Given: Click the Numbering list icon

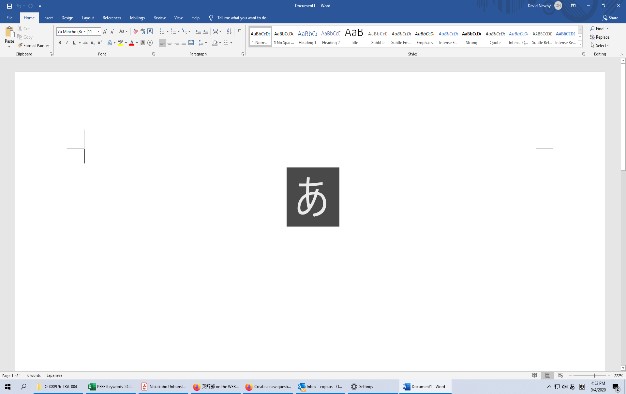Looking at the screenshot, I should tap(174, 31).
